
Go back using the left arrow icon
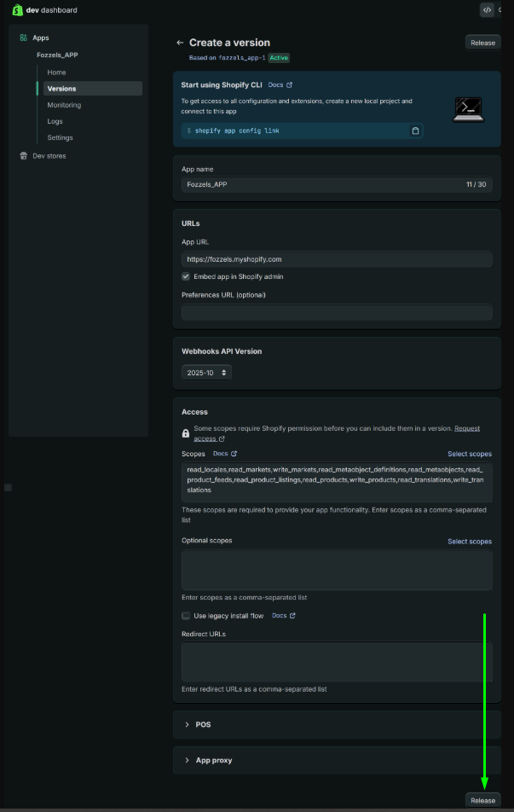tap(180, 43)
